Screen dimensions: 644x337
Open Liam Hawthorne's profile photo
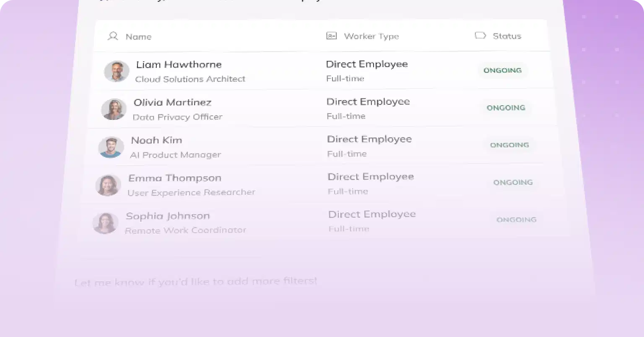coord(117,71)
